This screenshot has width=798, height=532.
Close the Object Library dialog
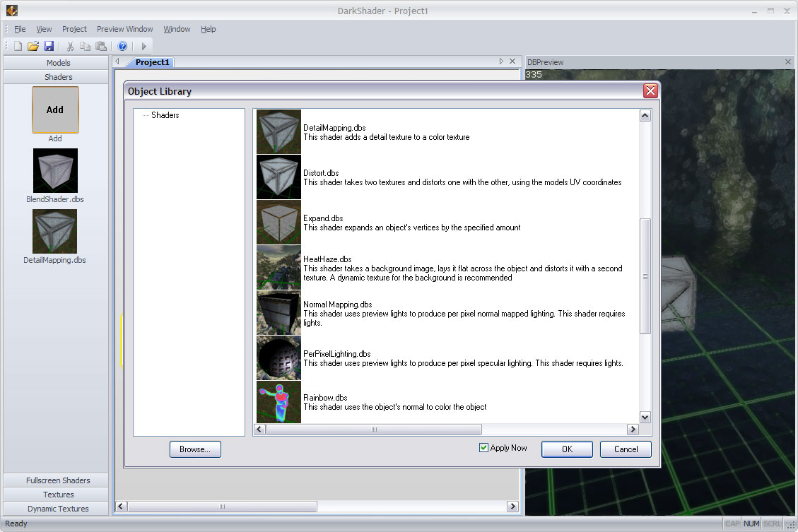650,91
